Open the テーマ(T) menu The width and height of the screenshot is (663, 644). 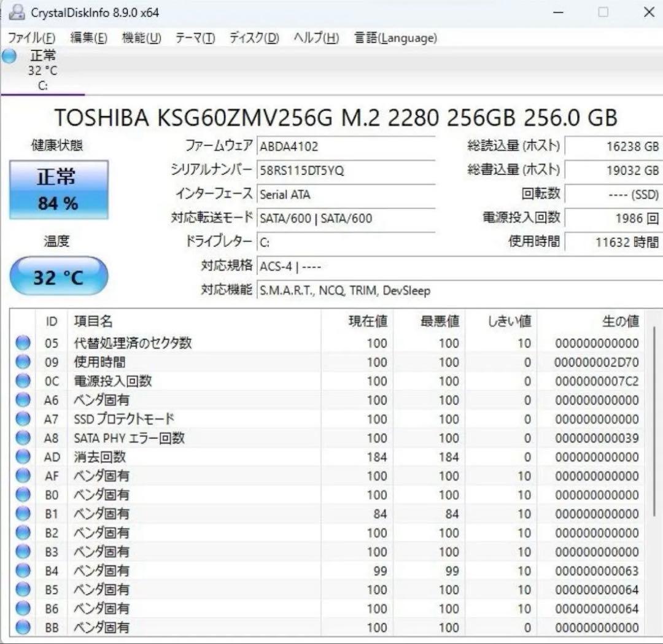[195, 38]
